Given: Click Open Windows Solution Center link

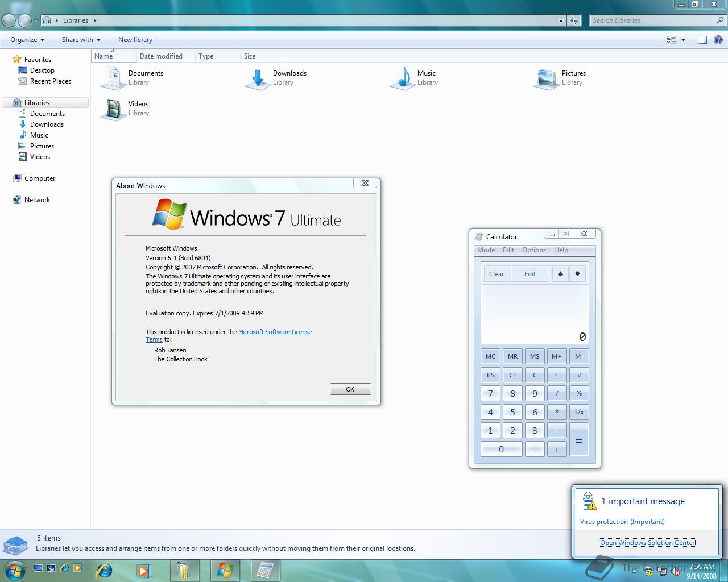Looking at the screenshot, I should (x=647, y=543).
